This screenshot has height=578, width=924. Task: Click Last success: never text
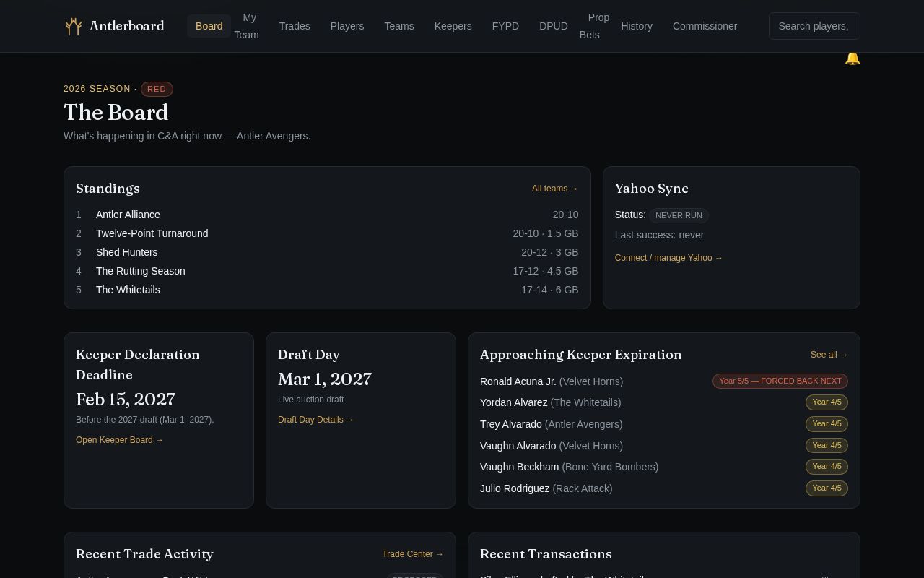[x=659, y=235]
